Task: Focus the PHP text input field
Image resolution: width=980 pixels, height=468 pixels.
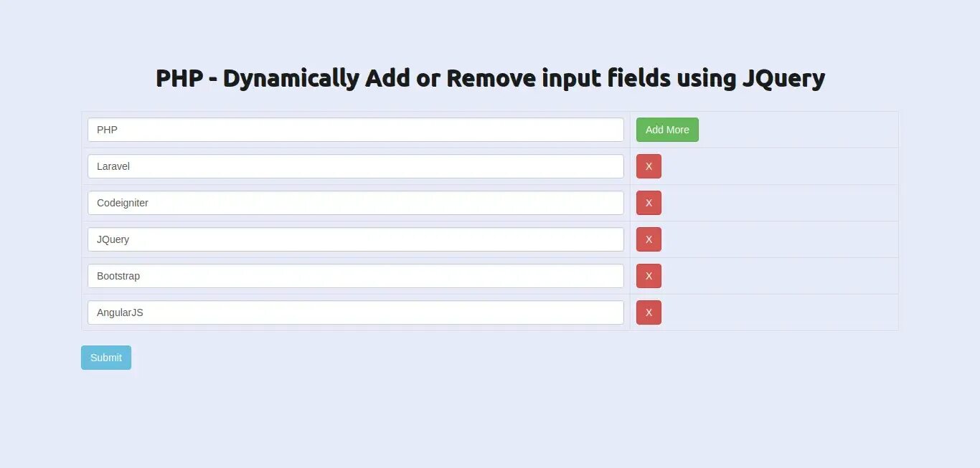Action: (x=356, y=130)
